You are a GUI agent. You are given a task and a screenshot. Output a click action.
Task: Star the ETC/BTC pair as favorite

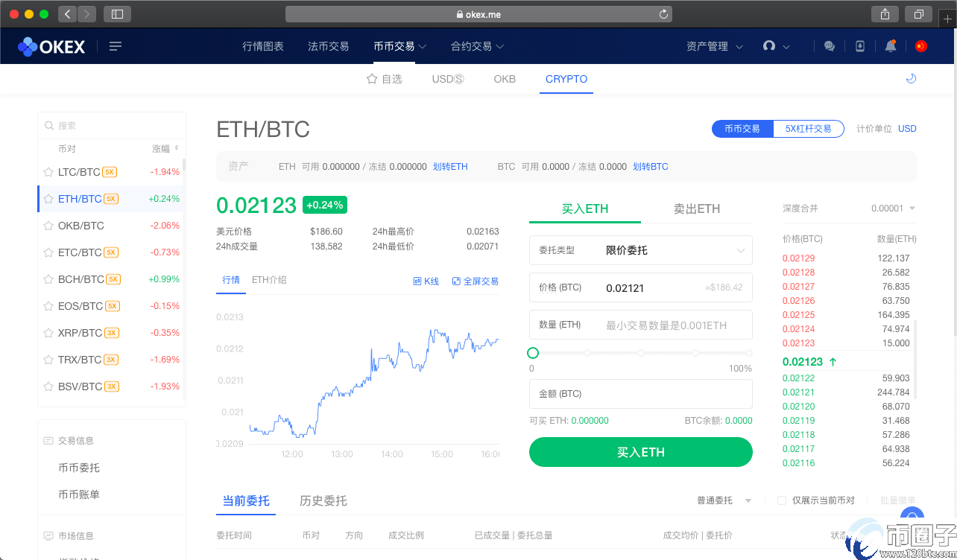tap(48, 252)
